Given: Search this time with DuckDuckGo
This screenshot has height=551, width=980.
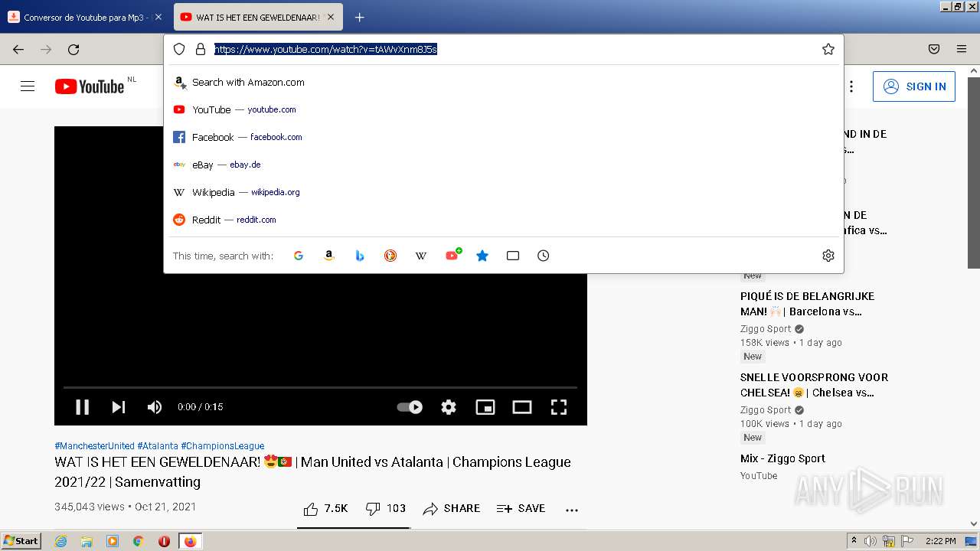Looking at the screenshot, I should pyautogui.click(x=390, y=256).
